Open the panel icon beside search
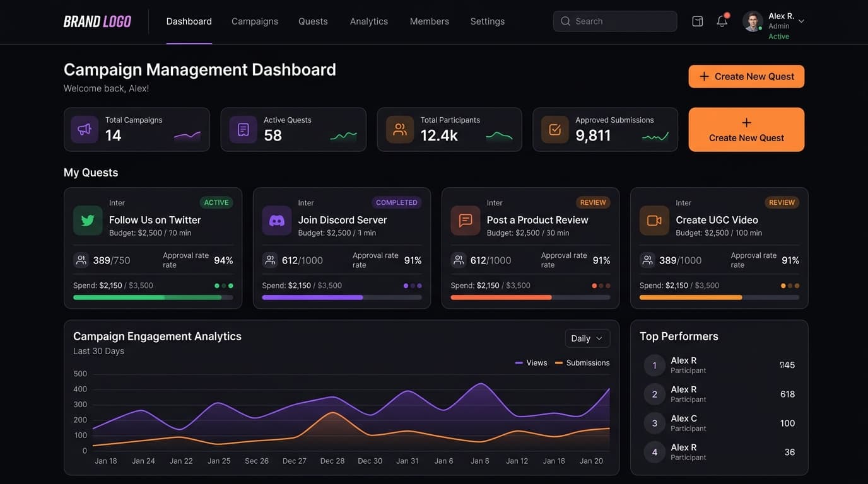 tap(698, 21)
